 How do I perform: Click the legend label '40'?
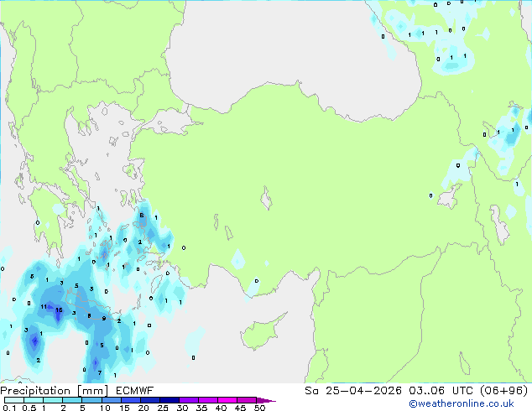click(221, 408)
